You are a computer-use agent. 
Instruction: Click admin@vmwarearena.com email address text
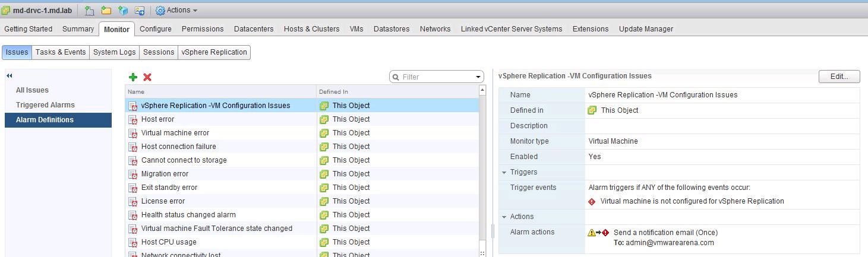coord(670,243)
